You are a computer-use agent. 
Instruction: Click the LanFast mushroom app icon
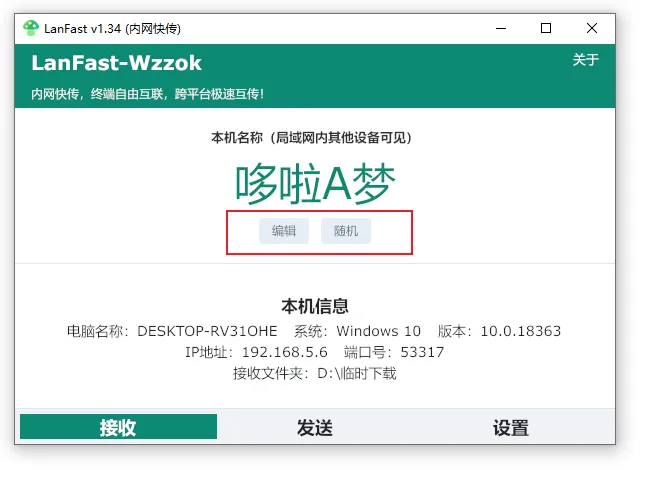click(x=31, y=28)
